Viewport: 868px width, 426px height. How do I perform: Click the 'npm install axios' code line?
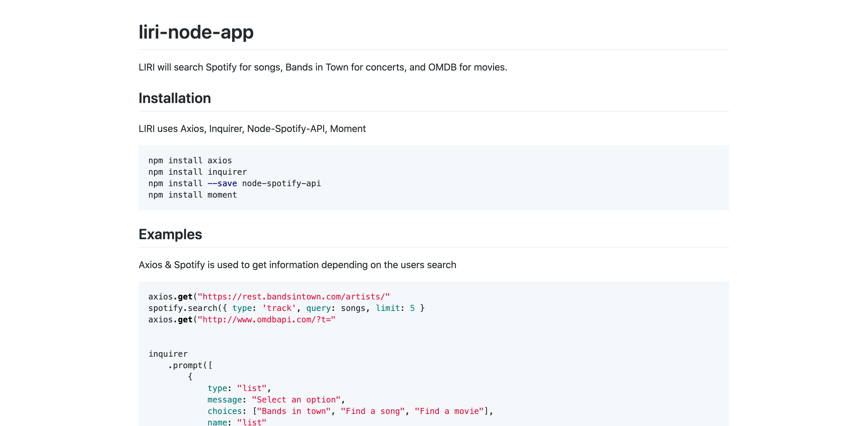pos(190,160)
